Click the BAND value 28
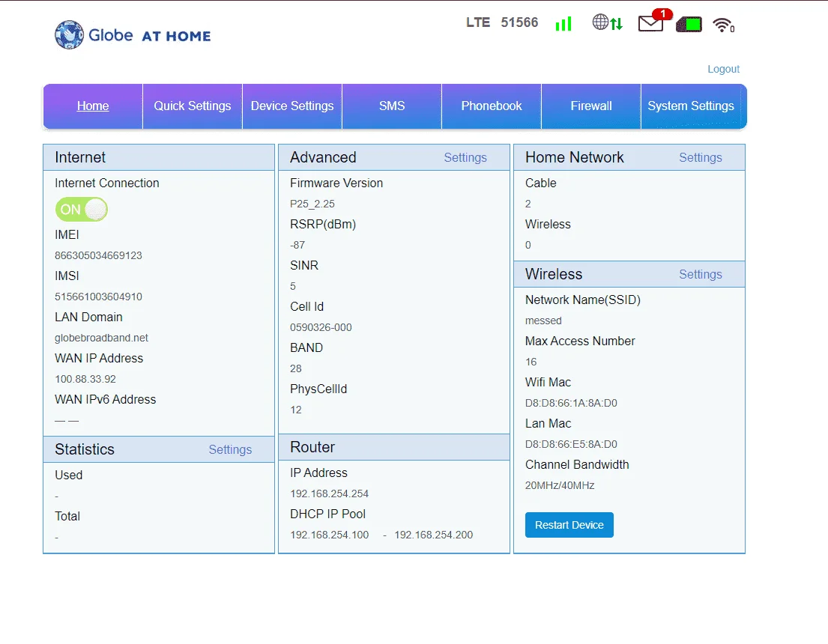 click(x=296, y=368)
